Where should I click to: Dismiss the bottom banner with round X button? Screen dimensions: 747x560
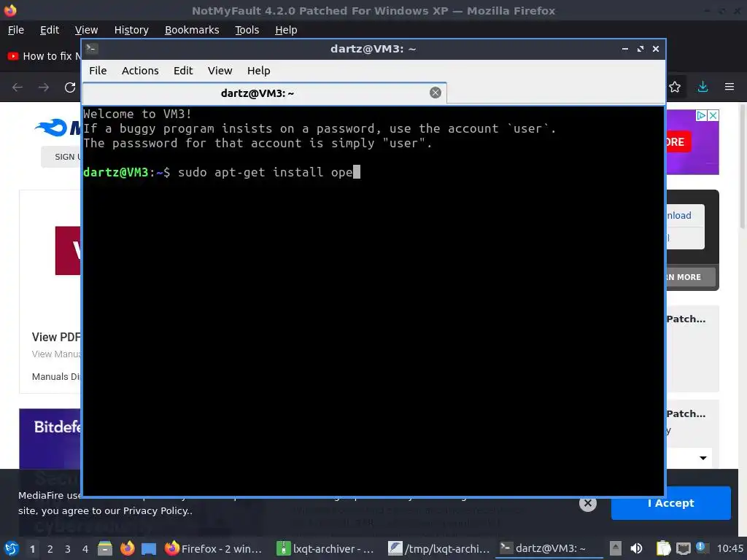pos(588,503)
